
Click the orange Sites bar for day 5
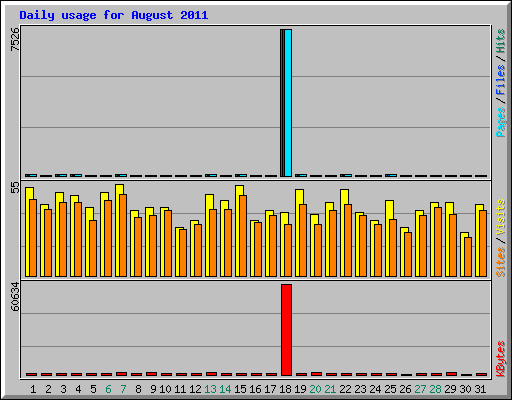(x=93, y=248)
